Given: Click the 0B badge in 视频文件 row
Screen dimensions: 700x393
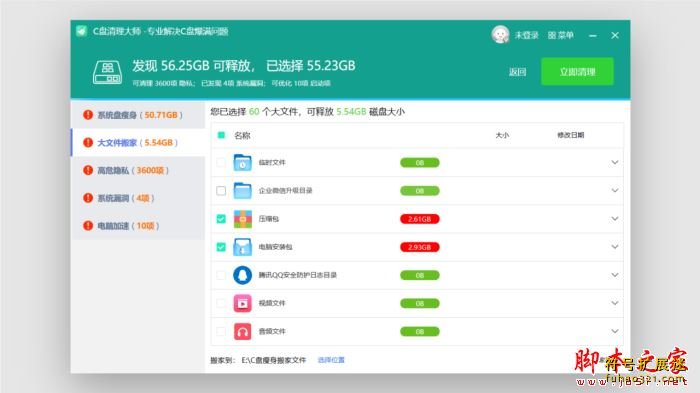Looking at the screenshot, I should (x=420, y=303).
